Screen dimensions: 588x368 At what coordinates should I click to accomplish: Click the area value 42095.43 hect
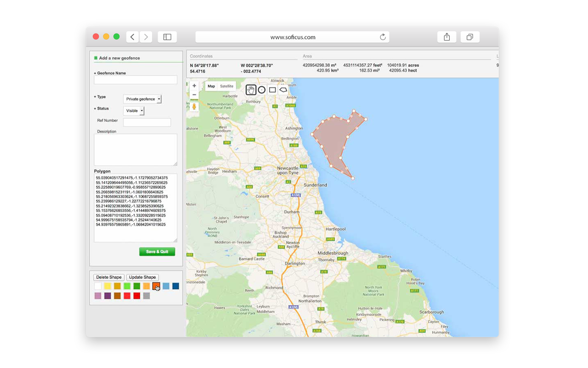[403, 71]
